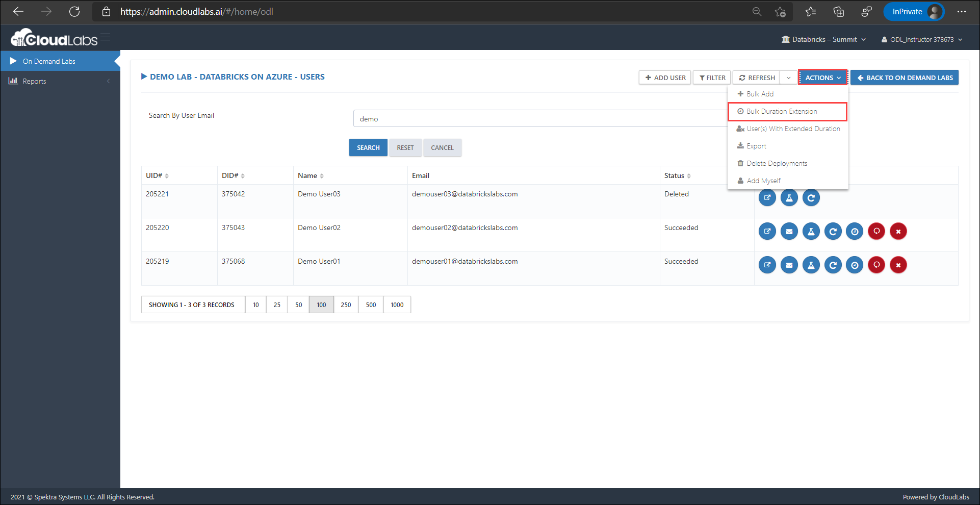
Task: Click the flask lab icon for Demo User01
Action: (x=811, y=265)
